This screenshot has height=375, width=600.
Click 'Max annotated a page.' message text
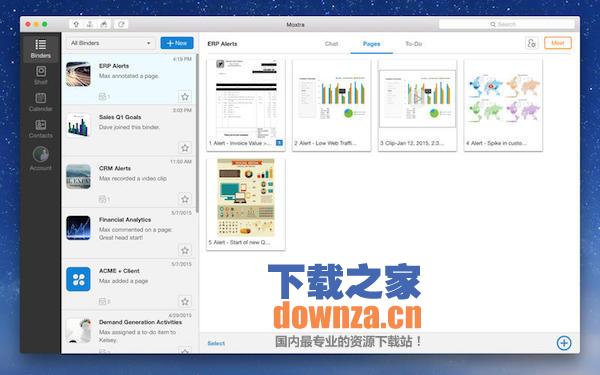tap(129, 76)
